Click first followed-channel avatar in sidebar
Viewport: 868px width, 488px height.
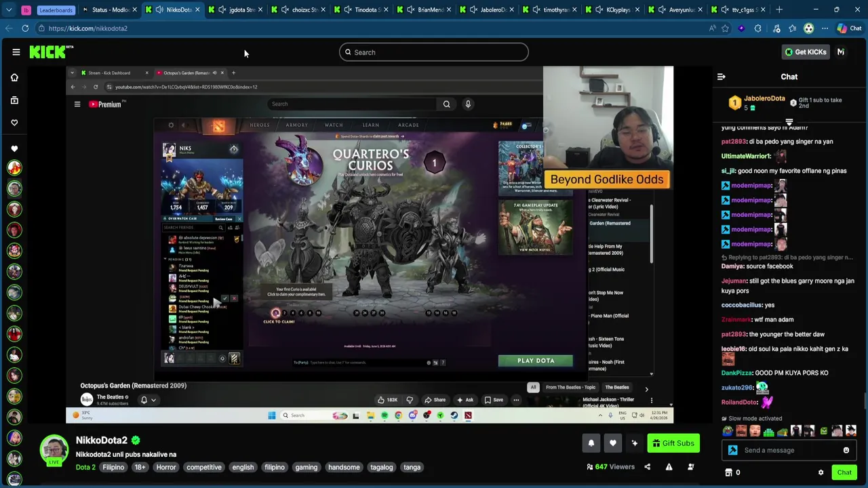tap(14, 167)
